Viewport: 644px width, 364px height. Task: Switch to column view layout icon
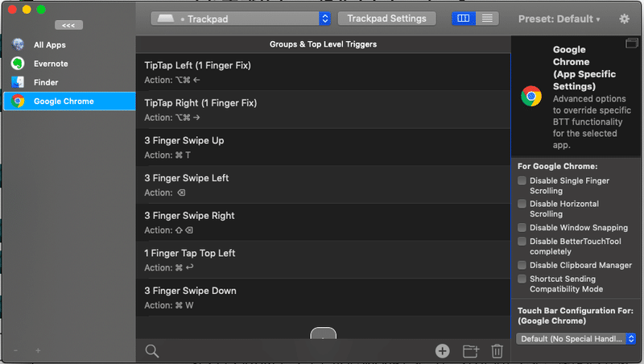464,19
